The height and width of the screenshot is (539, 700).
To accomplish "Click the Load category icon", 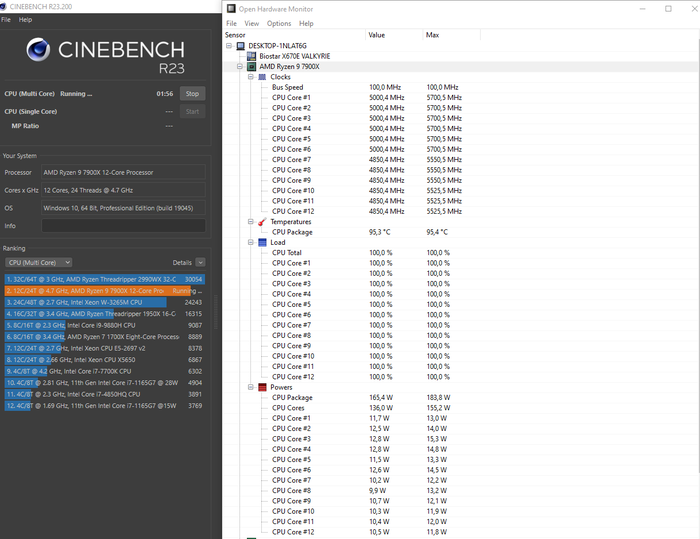I will 262,242.
